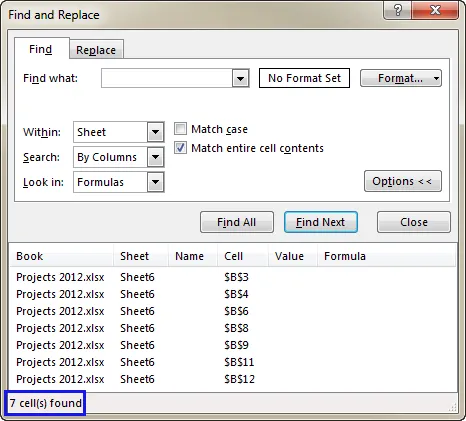Select the Find tab
The image size is (466, 421).
(x=41, y=49)
